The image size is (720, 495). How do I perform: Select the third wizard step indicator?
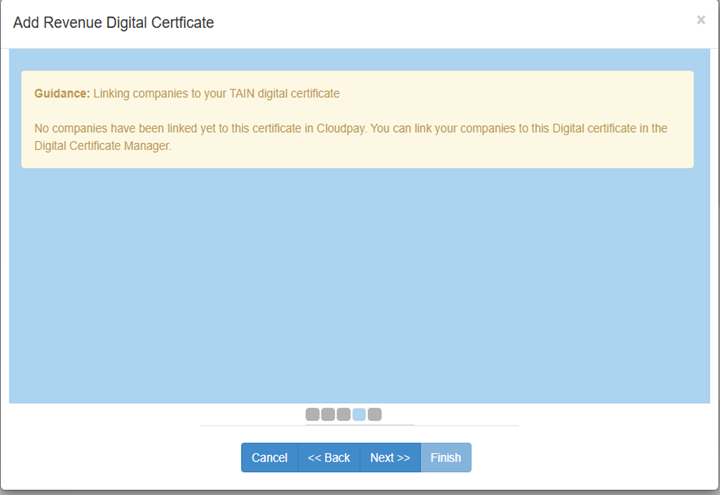343,414
